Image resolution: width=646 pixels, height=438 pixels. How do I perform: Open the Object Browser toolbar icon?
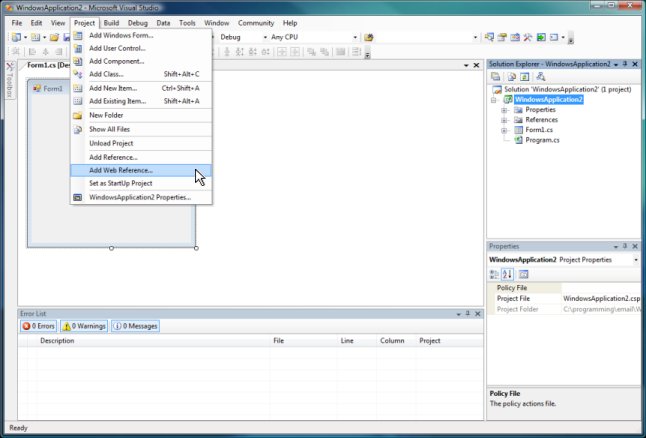coord(515,37)
